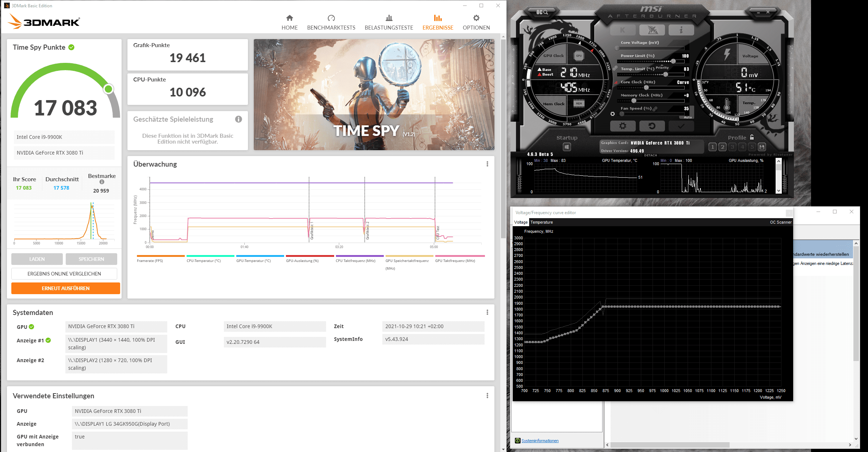Toggle Windows Startup button in Afterburner

coord(567,147)
